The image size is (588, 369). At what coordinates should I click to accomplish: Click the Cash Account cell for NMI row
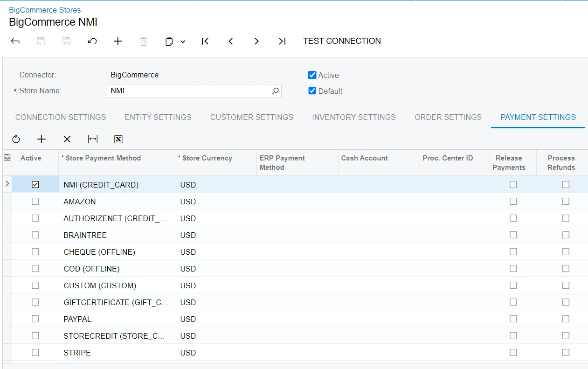click(379, 185)
